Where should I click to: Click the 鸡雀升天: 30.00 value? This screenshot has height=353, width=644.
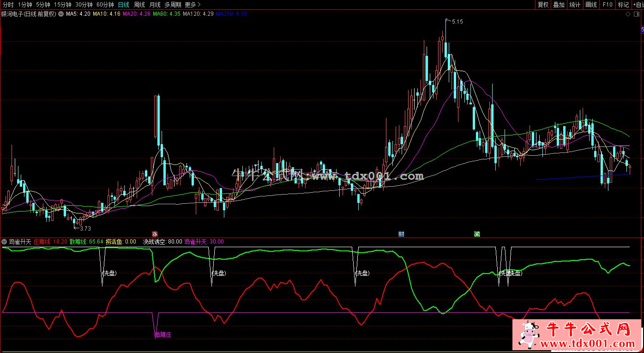click(204, 241)
